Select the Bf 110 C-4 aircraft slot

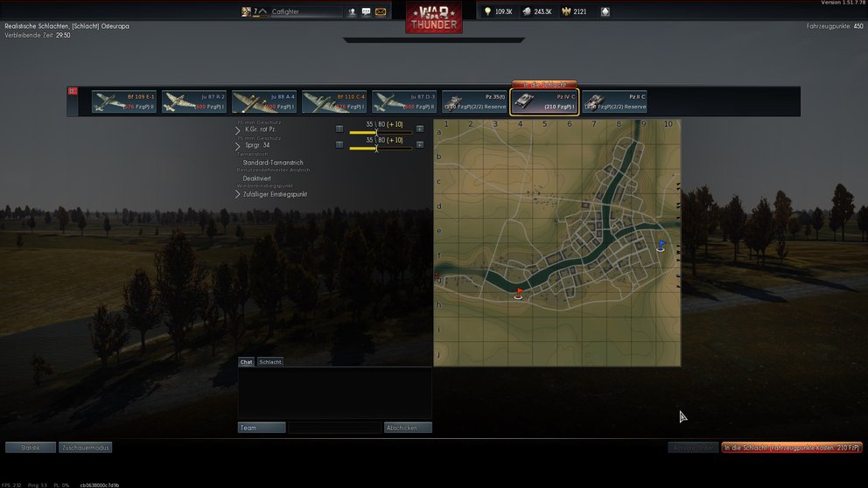(x=334, y=101)
